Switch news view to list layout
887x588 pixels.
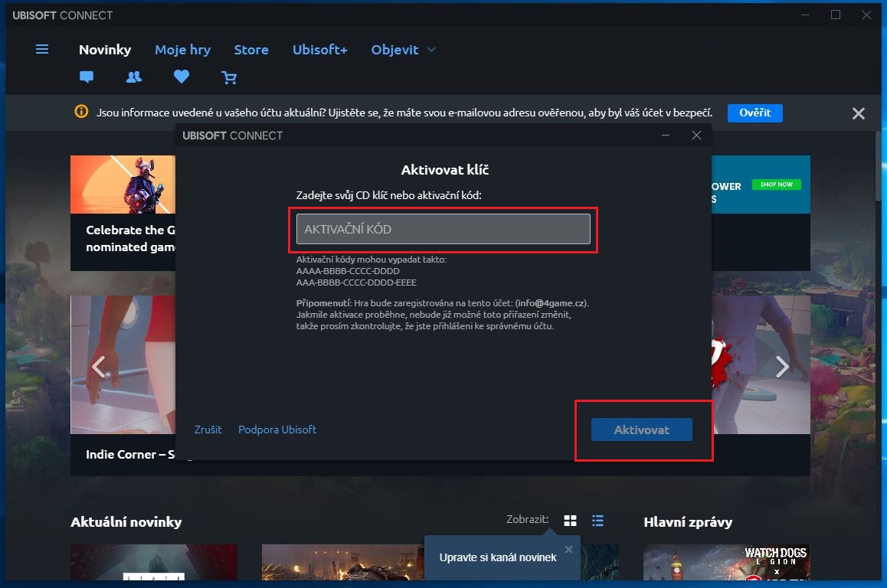(x=597, y=521)
